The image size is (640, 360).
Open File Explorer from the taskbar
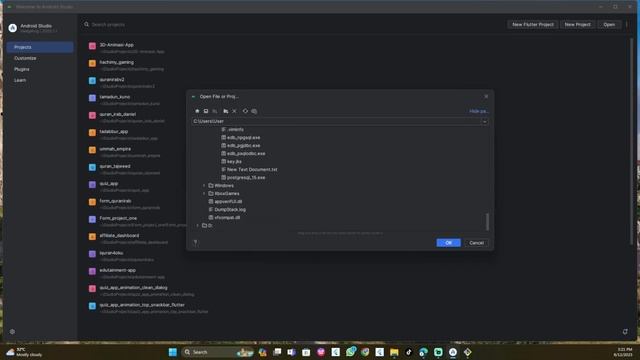point(394,352)
